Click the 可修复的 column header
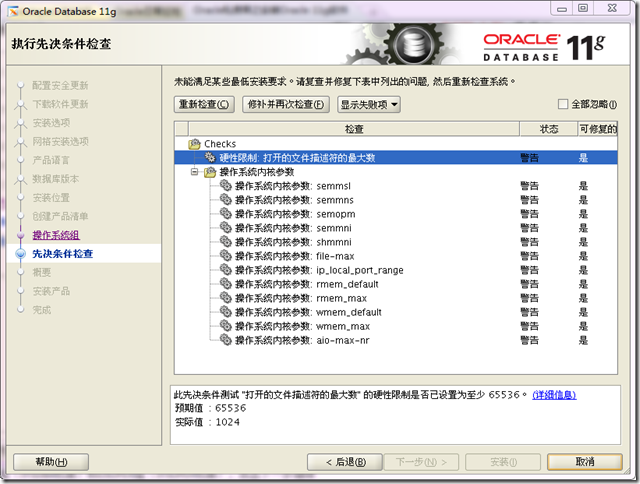Screen dimensions: 640x484 (x=598, y=129)
